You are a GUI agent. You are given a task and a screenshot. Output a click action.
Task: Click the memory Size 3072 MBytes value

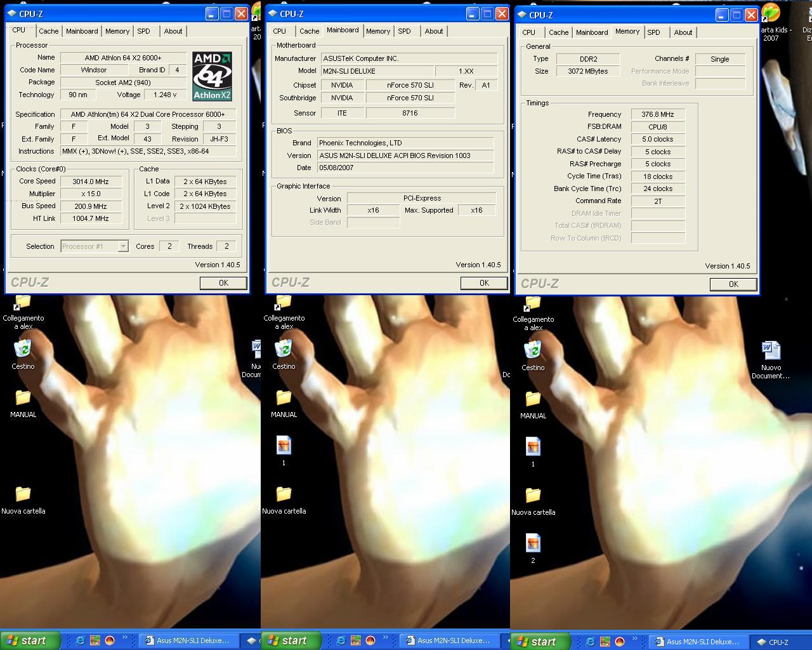click(588, 71)
